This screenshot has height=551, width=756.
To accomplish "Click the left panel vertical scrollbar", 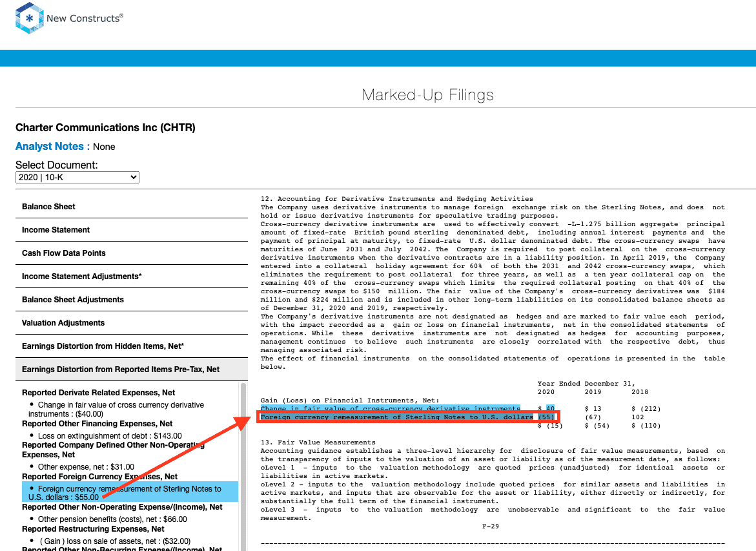I will [x=243, y=466].
